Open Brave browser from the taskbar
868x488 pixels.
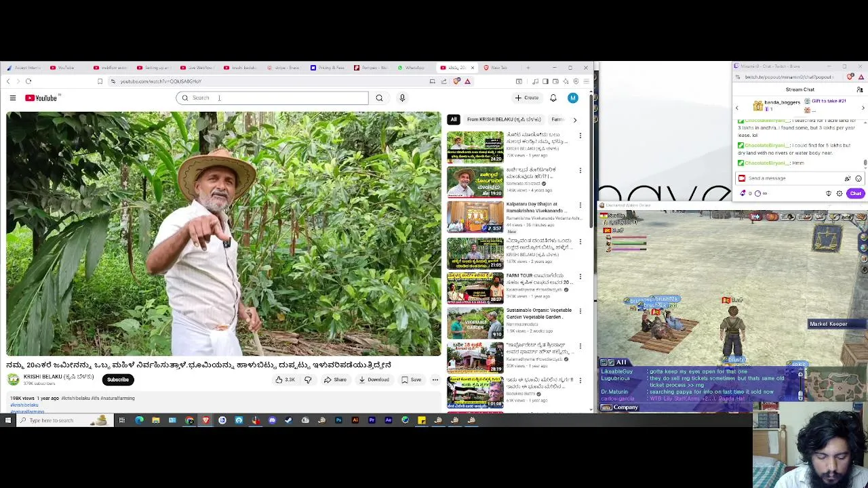click(205, 421)
